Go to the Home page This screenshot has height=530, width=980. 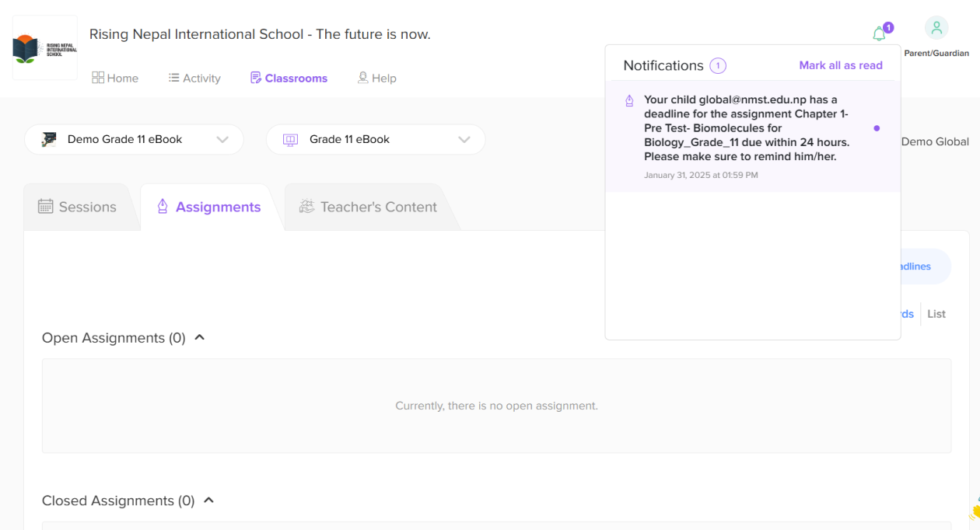(x=115, y=78)
